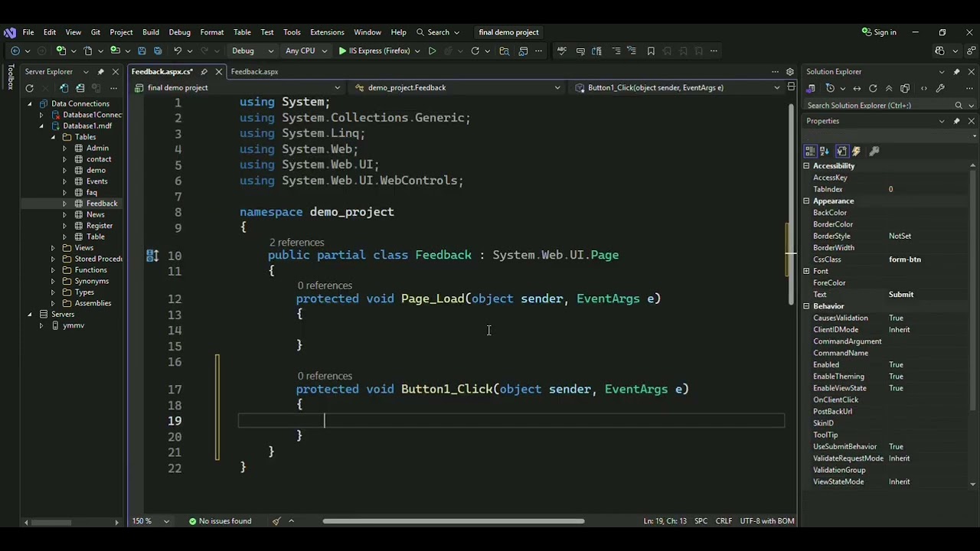Select the Feedback table in Server Explorer
Viewport: 980px width, 551px height.
coord(102,204)
